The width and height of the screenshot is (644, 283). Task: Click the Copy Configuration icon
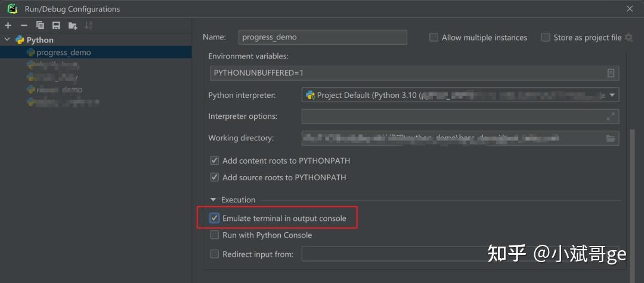40,25
